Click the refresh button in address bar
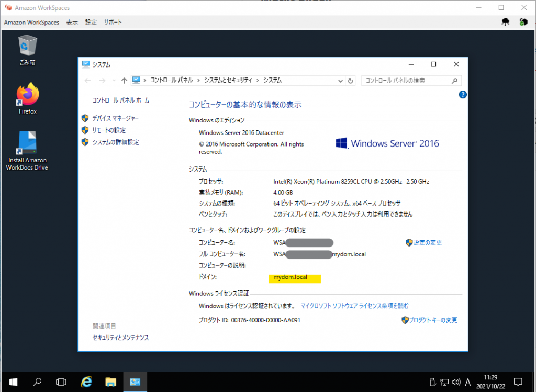Viewport: 536px width, 392px height. (x=351, y=81)
